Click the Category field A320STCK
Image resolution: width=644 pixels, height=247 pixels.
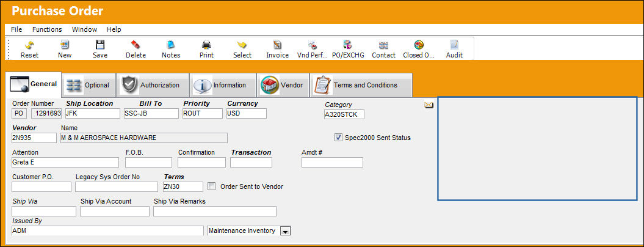pyautogui.click(x=344, y=115)
